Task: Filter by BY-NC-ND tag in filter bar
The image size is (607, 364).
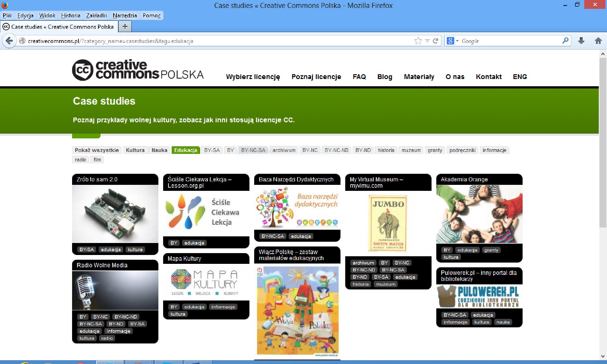Action: coord(336,150)
